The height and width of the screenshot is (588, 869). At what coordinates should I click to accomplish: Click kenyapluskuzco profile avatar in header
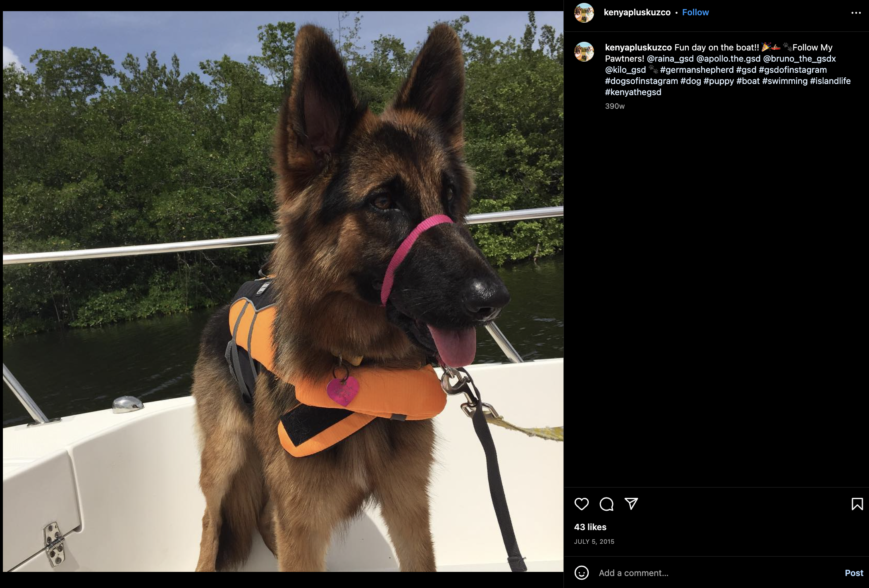point(584,12)
